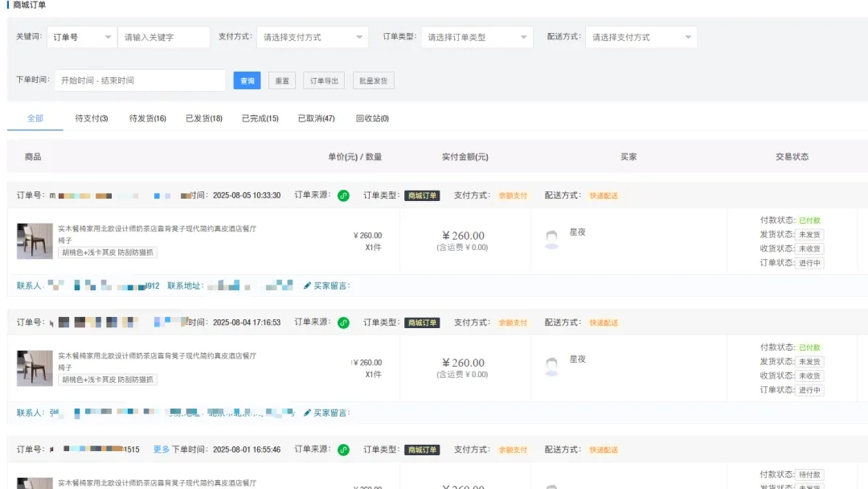Expand the 订单类型 order type dropdown
This screenshot has height=489, width=868.
476,37
